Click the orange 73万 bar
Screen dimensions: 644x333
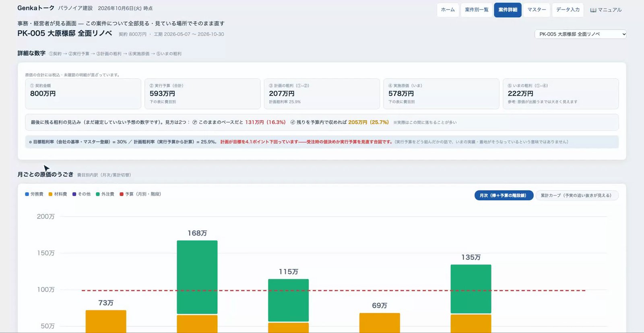coord(106,321)
